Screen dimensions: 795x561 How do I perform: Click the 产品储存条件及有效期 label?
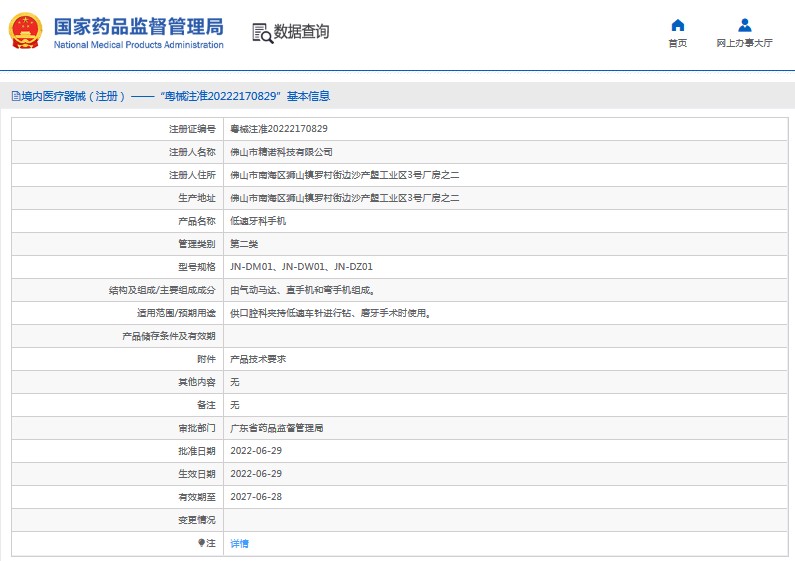click(169, 336)
